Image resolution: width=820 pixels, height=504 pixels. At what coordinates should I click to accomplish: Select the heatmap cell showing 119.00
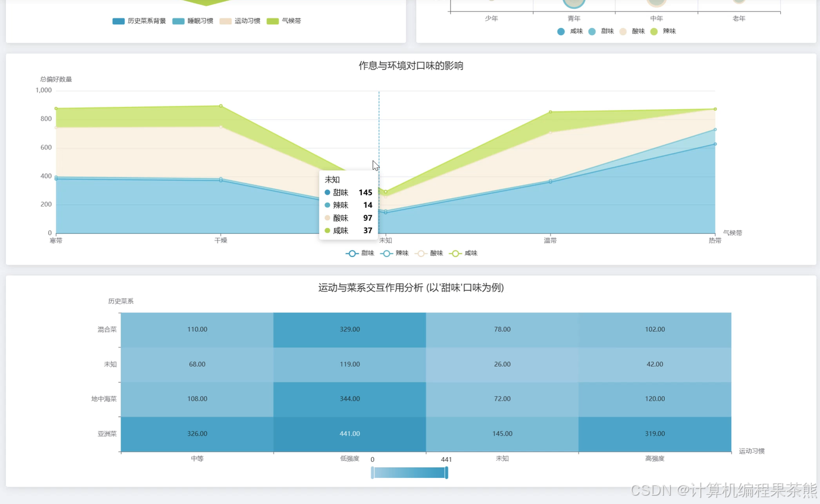349,364
